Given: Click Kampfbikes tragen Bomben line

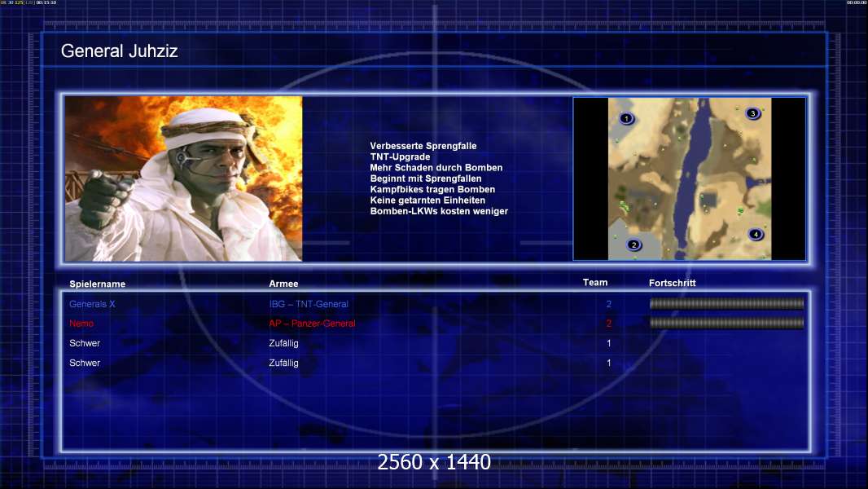Looking at the screenshot, I should (x=432, y=189).
